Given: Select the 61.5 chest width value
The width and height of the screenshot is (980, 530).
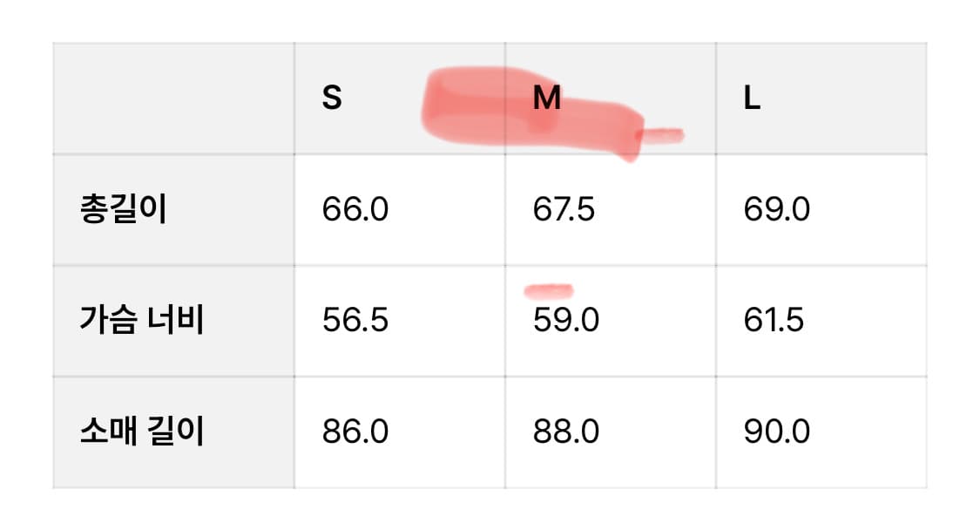Looking at the screenshot, I should pos(774,321).
